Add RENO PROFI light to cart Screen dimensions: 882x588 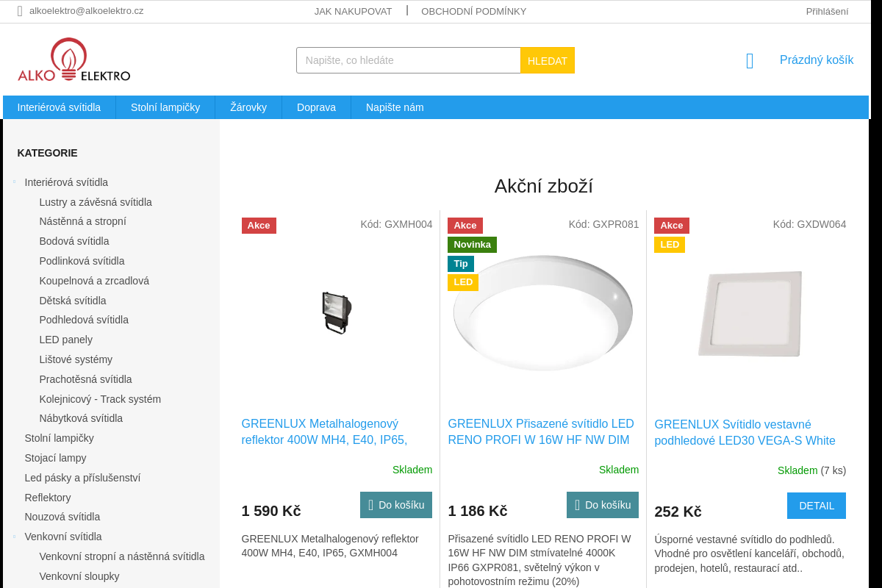603,505
